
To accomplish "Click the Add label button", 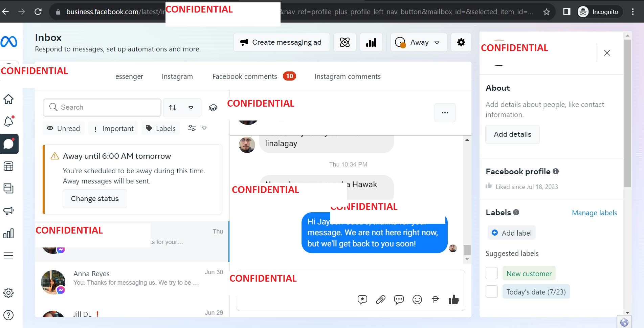I will coord(512,233).
